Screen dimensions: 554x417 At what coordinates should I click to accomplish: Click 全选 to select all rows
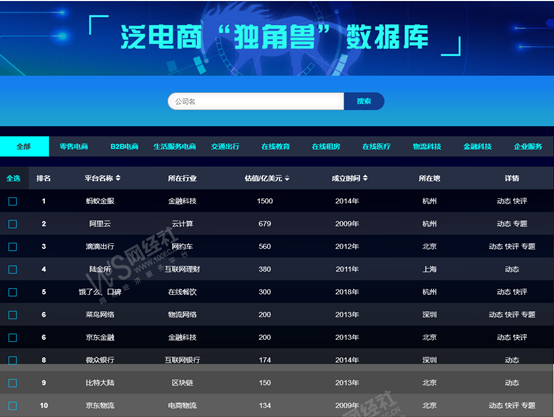pos(13,178)
